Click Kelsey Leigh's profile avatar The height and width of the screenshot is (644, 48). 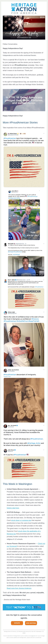[x=5, y=313]
